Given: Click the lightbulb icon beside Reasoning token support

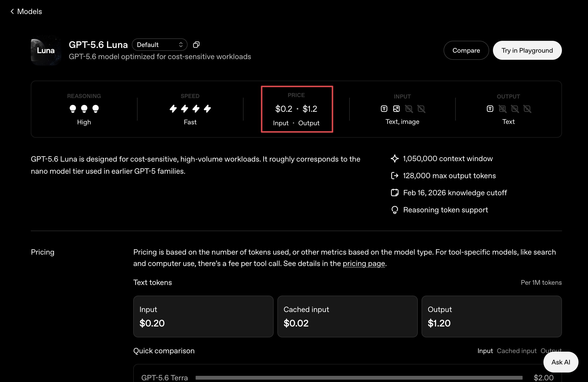Looking at the screenshot, I should 395,210.
